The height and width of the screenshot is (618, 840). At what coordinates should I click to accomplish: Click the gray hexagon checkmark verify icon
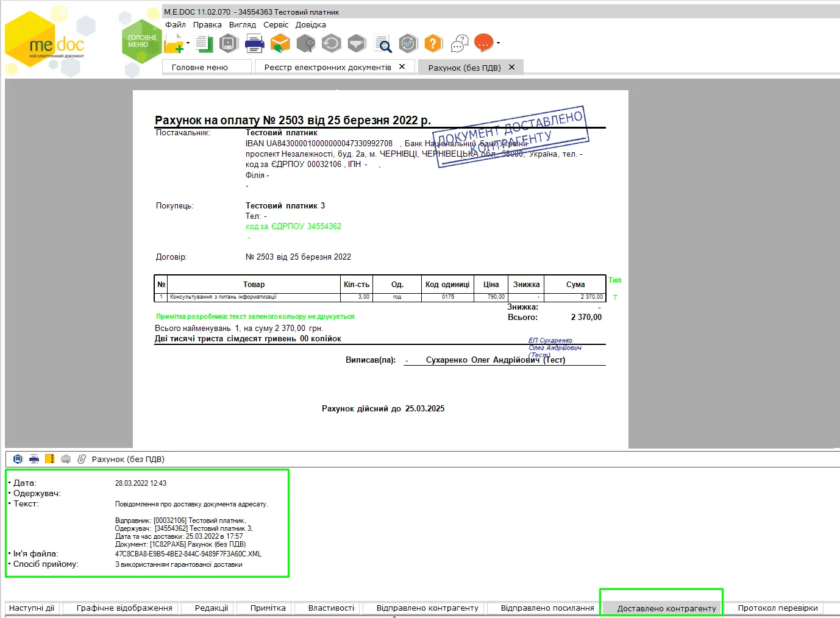tap(408, 43)
